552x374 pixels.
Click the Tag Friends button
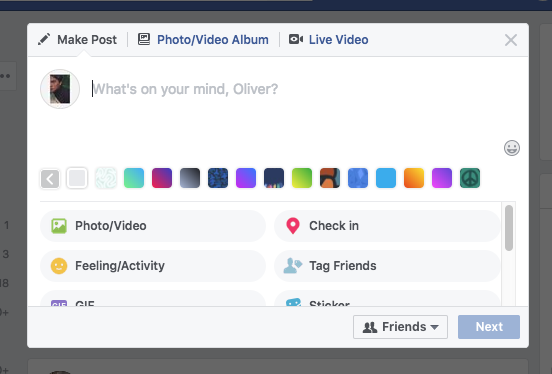tap(387, 266)
